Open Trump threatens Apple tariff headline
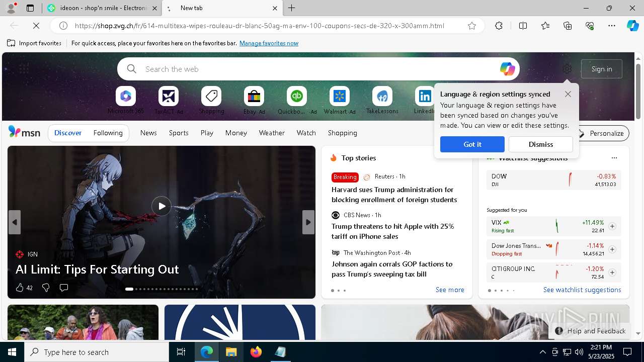This screenshot has height=362, width=644. 392,231
